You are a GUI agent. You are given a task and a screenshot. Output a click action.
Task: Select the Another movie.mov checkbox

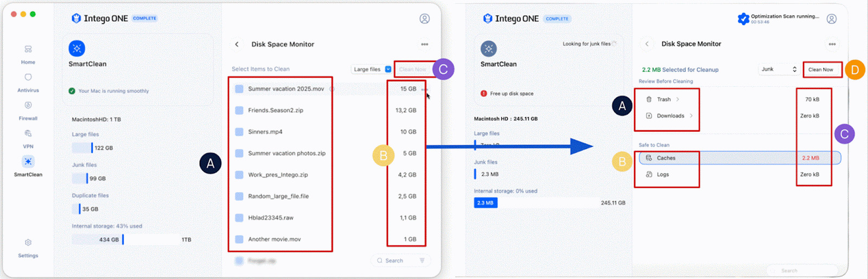(239, 239)
